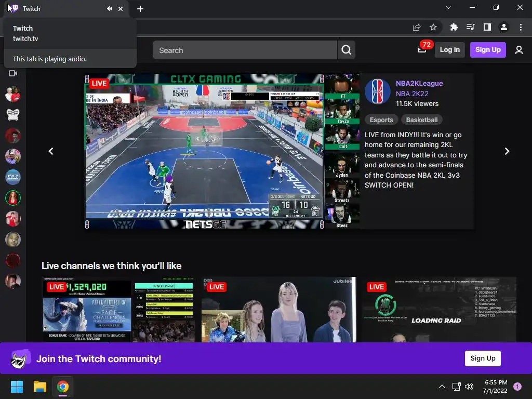The width and height of the screenshot is (532, 399).
Task: Click the 'Live channels we think you'll like' heading
Action: [x=111, y=265]
